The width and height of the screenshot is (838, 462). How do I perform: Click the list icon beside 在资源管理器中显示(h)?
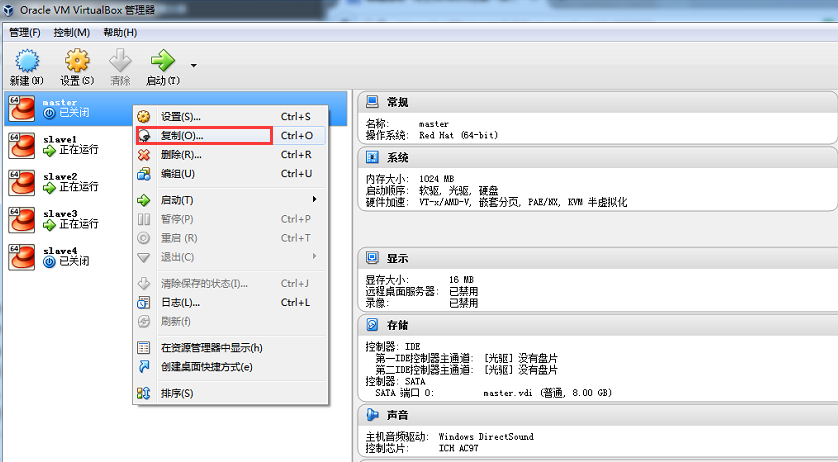coord(144,348)
